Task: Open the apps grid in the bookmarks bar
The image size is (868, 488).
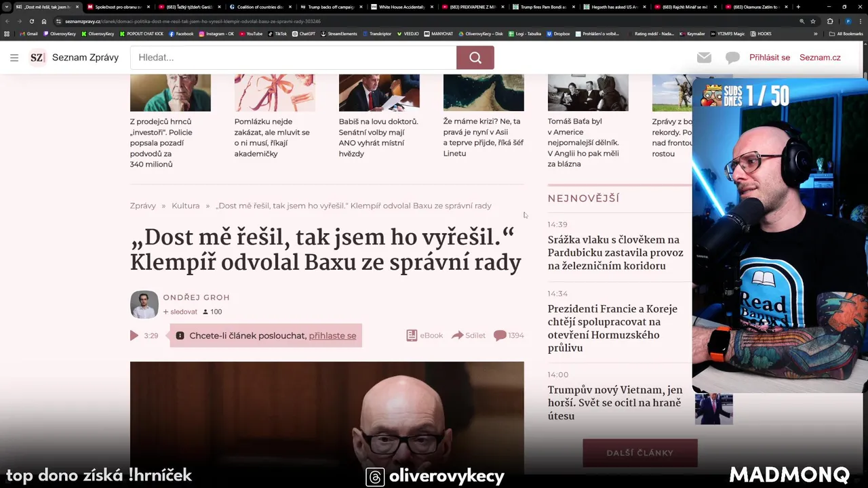Action: (x=7, y=34)
